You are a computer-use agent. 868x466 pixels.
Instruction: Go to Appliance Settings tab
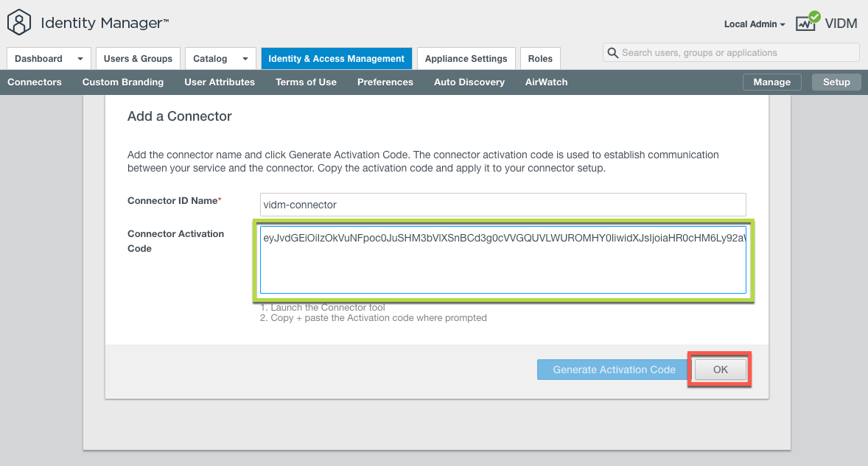click(466, 59)
